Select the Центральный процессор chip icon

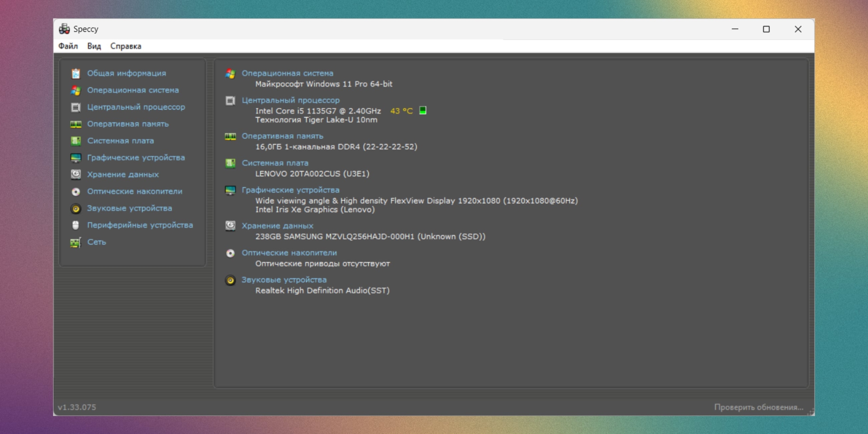(x=76, y=107)
